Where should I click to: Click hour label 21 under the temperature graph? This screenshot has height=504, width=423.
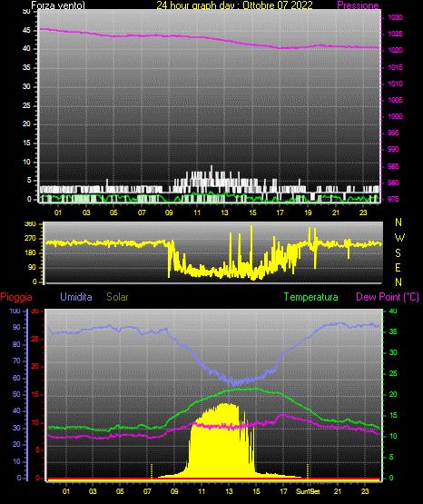(338, 491)
